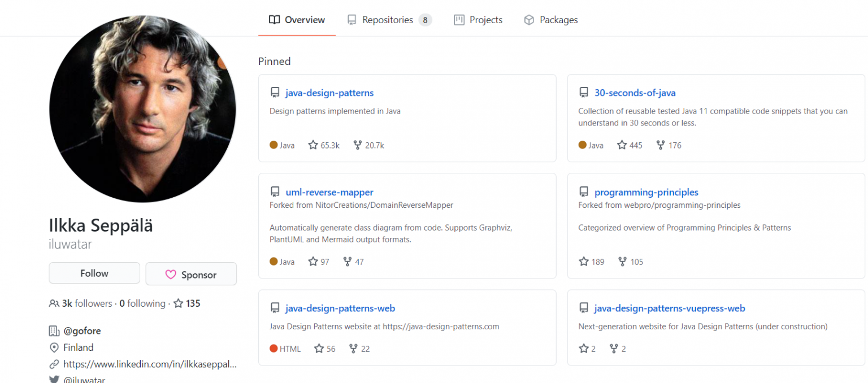Click the orange Java language dot on java-design-patterns
Viewport: 868px width, 383px height.
coord(274,145)
